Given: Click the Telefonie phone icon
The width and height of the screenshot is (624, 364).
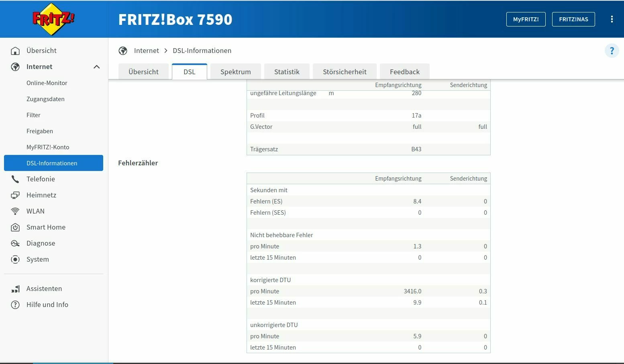Looking at the screenshot, I should 15,179.
